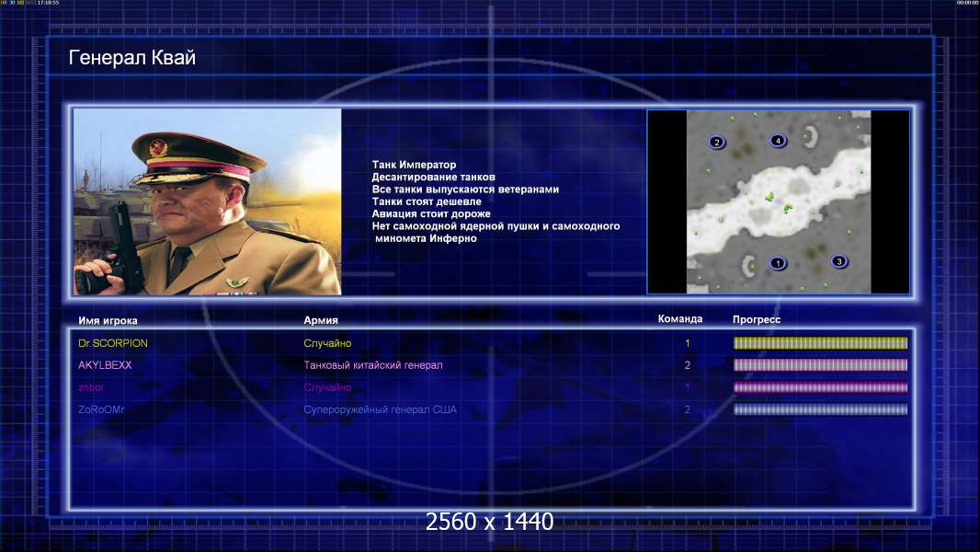Click the 'Авиация стоит дороже' line
The width and height of the screenshot is (980, 552).
(431, 213)
